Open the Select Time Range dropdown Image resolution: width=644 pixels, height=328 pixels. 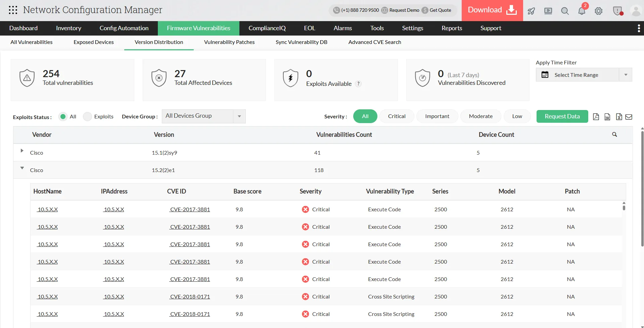coord(584,75)
